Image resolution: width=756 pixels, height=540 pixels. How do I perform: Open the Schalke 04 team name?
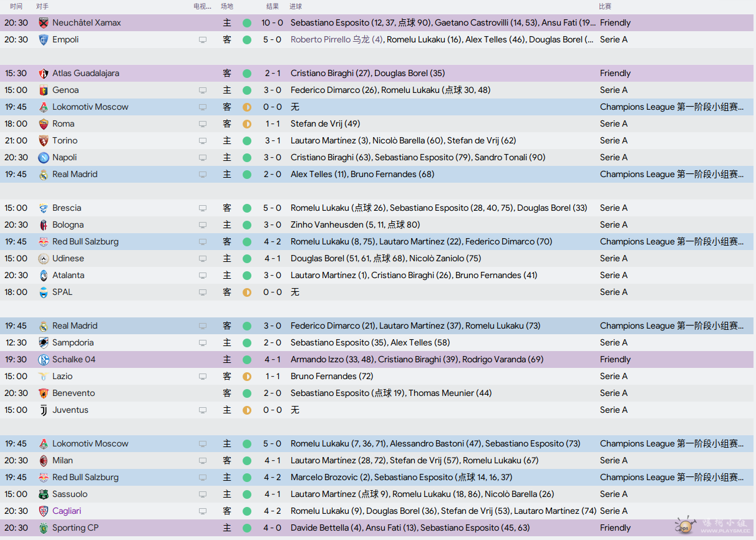point(74,359)
